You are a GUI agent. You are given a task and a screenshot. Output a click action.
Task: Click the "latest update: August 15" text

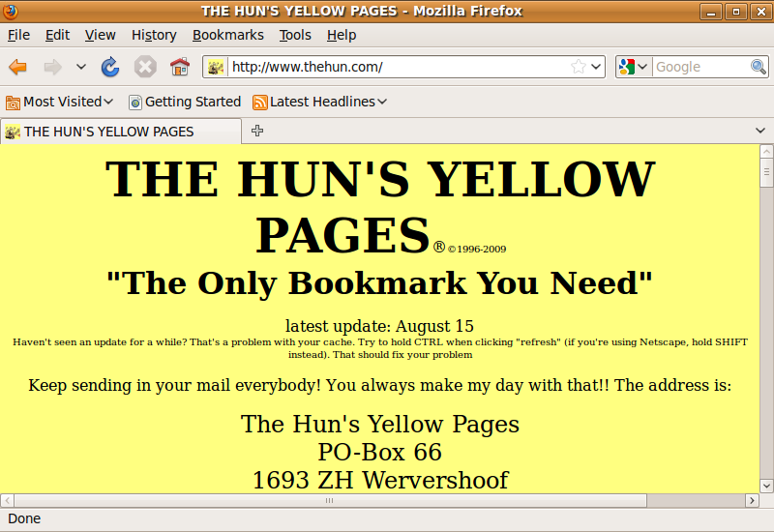pyautogui.click(x=379, y=326)
